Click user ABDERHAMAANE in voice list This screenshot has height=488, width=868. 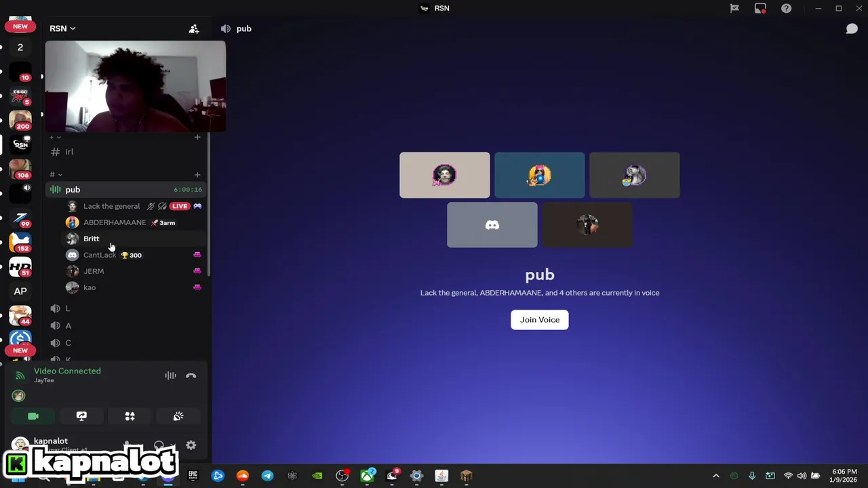pyautogui.click(x=114, y=222)
